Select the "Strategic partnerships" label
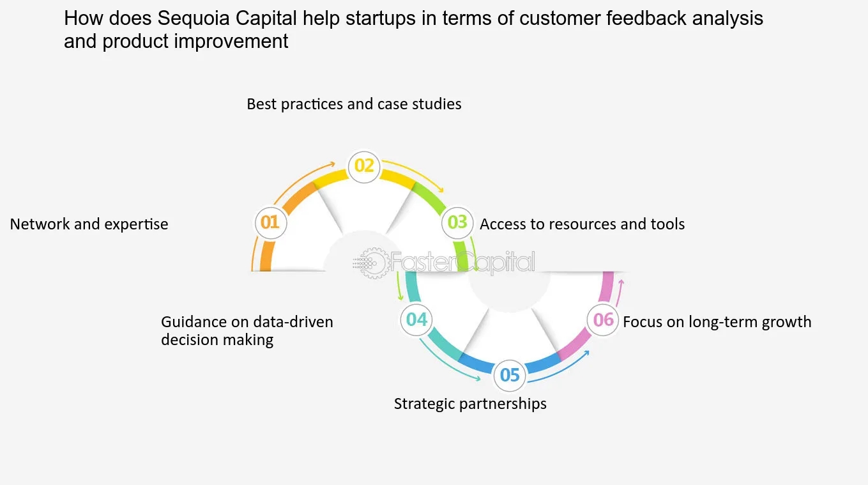868x485 pixels. click(x=470, y=404)
